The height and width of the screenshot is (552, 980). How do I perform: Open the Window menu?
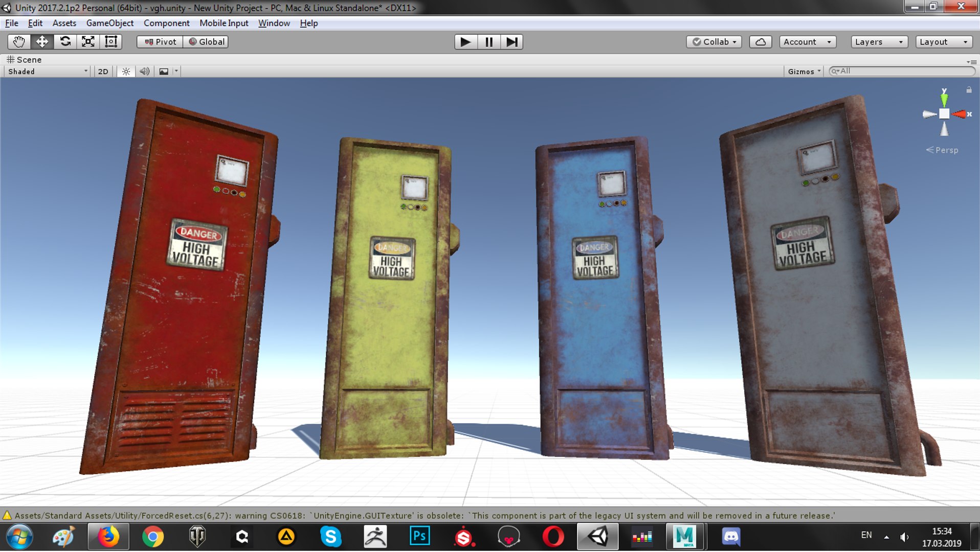click(274, 23)
